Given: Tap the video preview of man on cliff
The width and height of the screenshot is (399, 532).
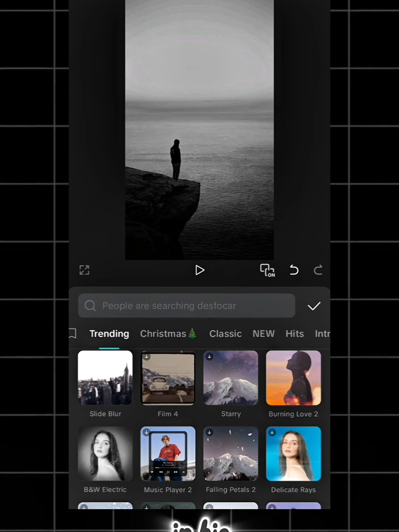Looking at the screenshot, I should coord(199,130).
